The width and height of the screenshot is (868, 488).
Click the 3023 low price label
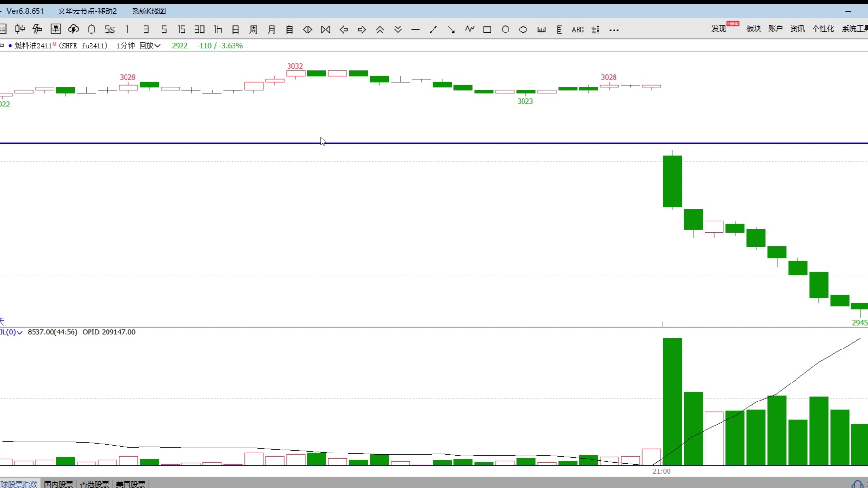[x=525, y=101]
